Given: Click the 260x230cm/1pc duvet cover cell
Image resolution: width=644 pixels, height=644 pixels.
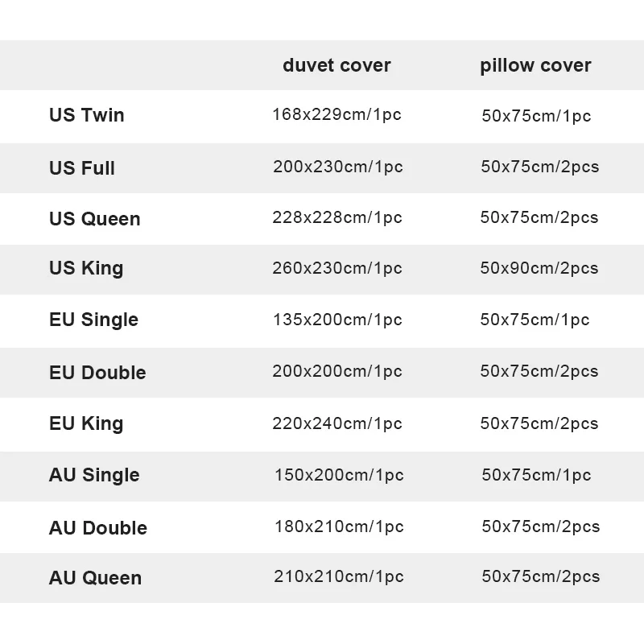Looking at the screenshot, I should point(337,268).
